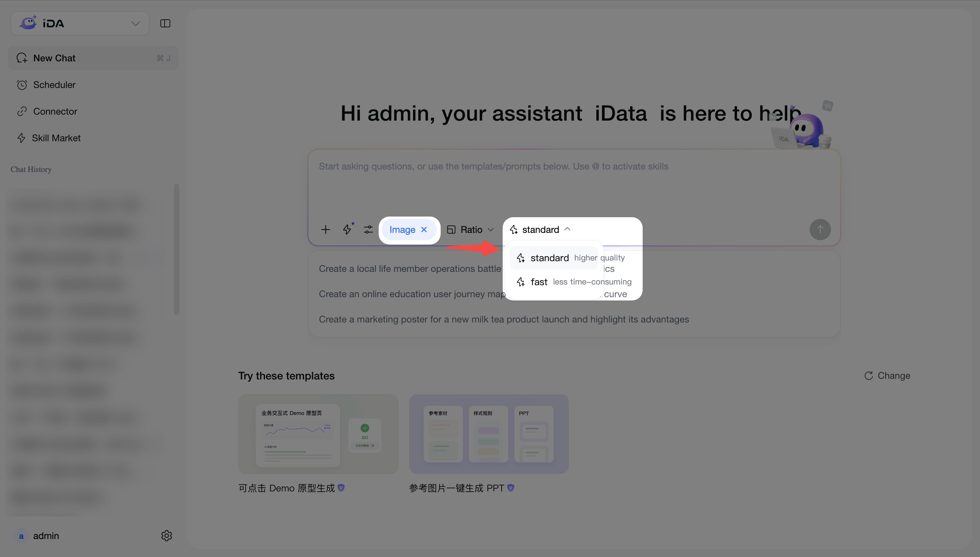Click the plus attachment icon
Image resolution: width=980 pixels, height=557 pixels.
click(325, 230)
